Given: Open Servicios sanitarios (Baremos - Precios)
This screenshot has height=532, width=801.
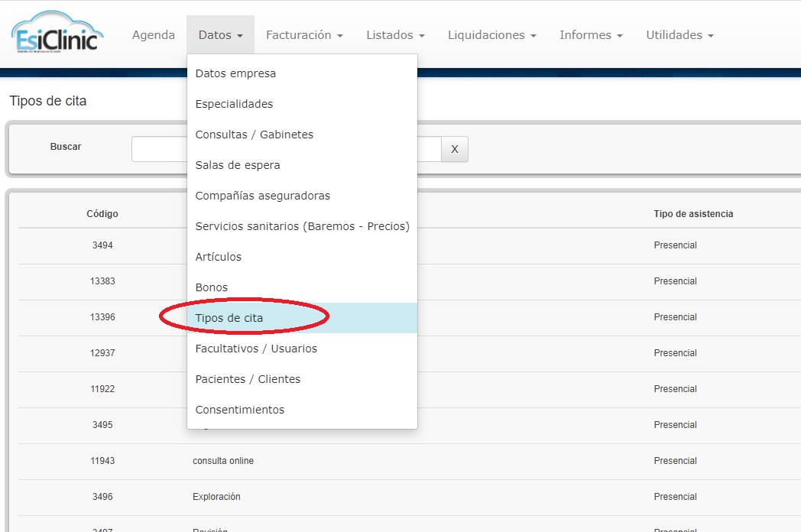Looking at the screenshot, I should (x=303, y=226).
